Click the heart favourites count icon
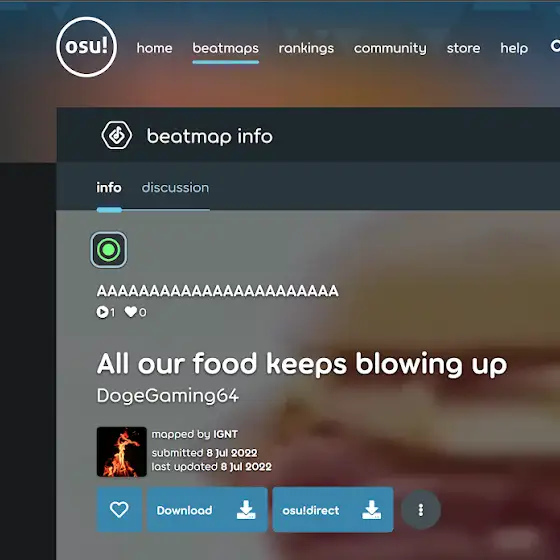This screenshot has width=560, height=560. pyautogui.click(x=130, y=312)
